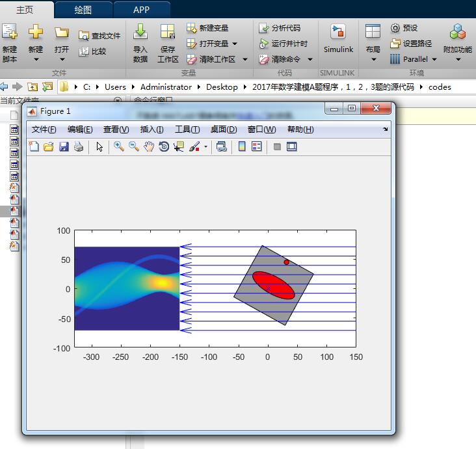
Task: Click Open File icon in Figure 1 toolbar
Action: pyautogui.click(x=49, y=146)
